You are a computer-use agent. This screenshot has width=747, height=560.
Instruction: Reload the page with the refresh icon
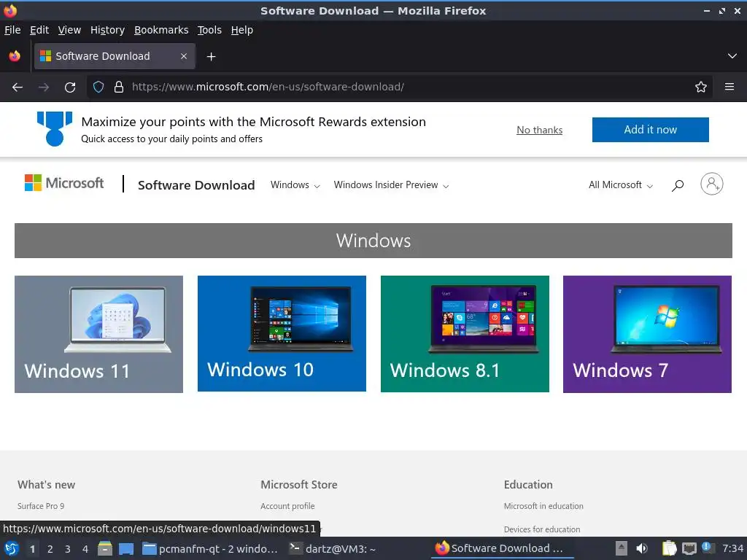click(70, 87)
